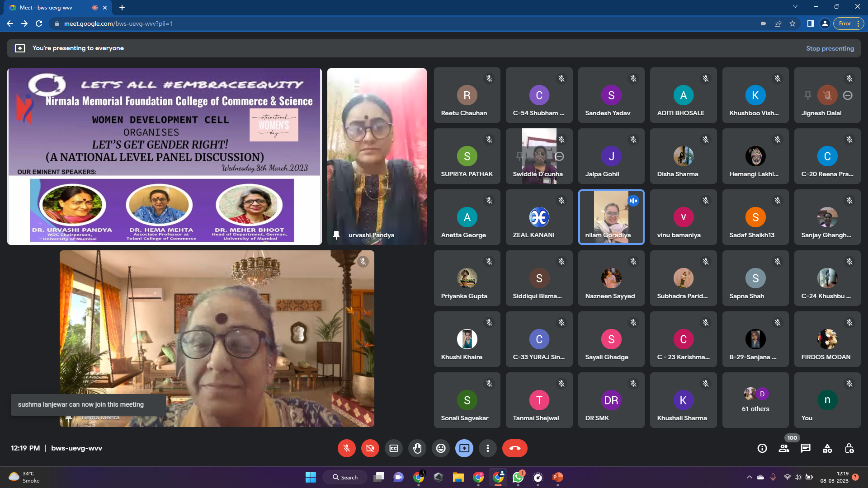
Task: Toggle closed captions
Action: 394,448
